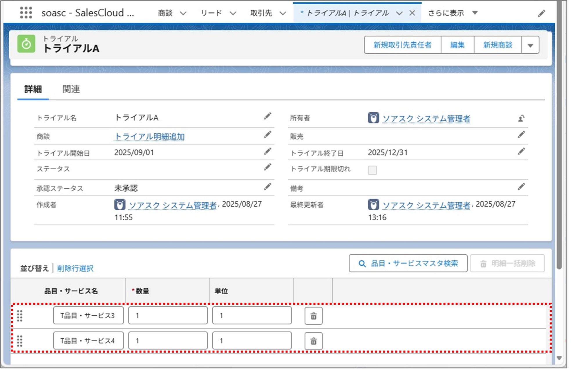The width and height of the screenshot is (588, 370).
Task: Delete the T品目・サービス4 row via trash icon
Action: pos(313,341)
